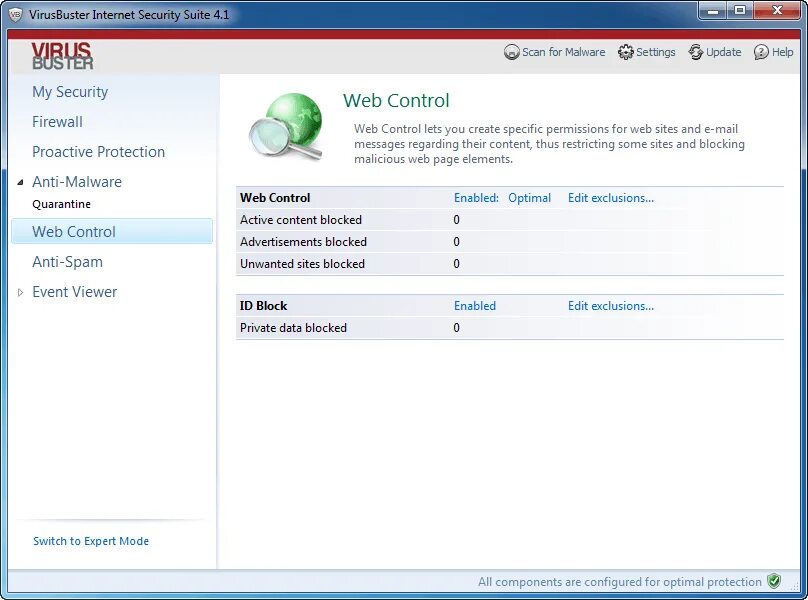Image resolution: width=808 pixels, height=600 pixels.
Task: Toggle the Web Control Enabled link
Action: click(x=476, y=198)
